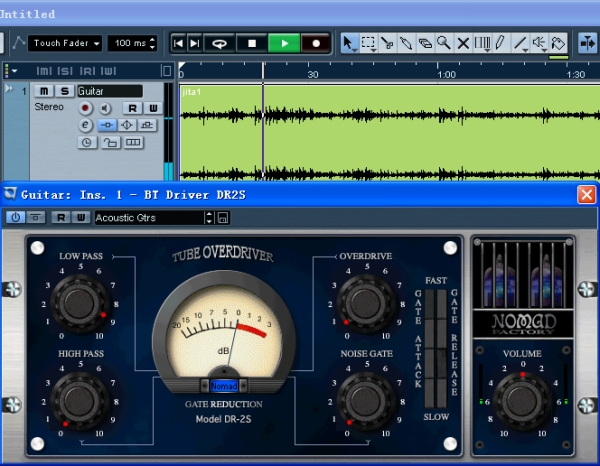600x466 pixels.
Task: Click the Nomad Factory logo
Action: click(523, 324)
